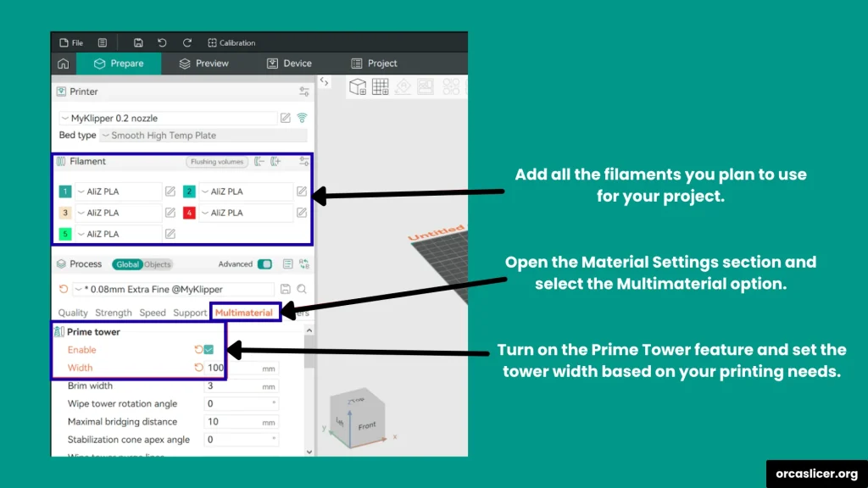Click the undo arrow in top toolbar
The height and width of the screenshot is (488, 868).
click(162, 42)
